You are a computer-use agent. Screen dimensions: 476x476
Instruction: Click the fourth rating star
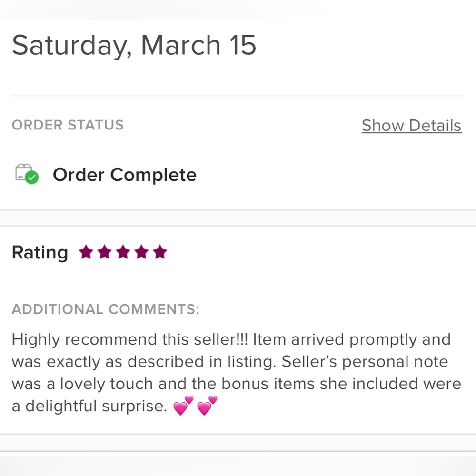[141, 252]
